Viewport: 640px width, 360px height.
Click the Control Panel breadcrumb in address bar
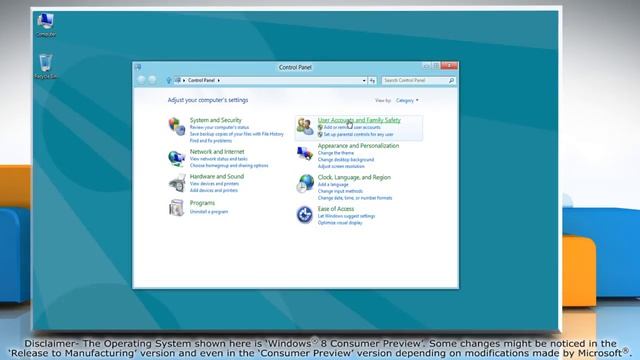[x=201, y=80]
